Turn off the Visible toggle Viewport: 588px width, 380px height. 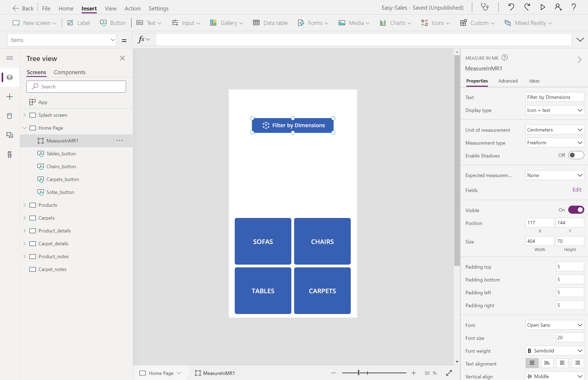pos(576,210)
